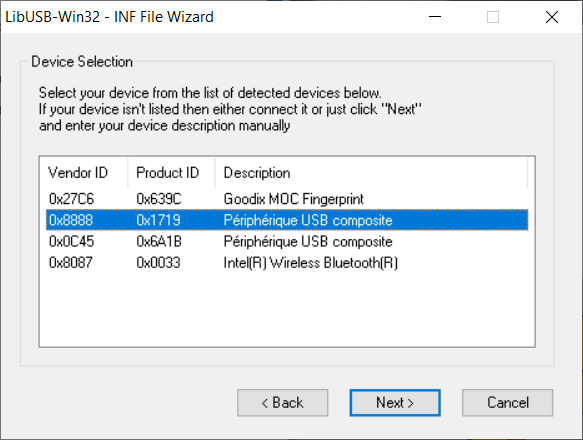The width and height of the screenshot is (583, 440).
Task: Click product ID 0x639C cell
Action: point(159,199)
